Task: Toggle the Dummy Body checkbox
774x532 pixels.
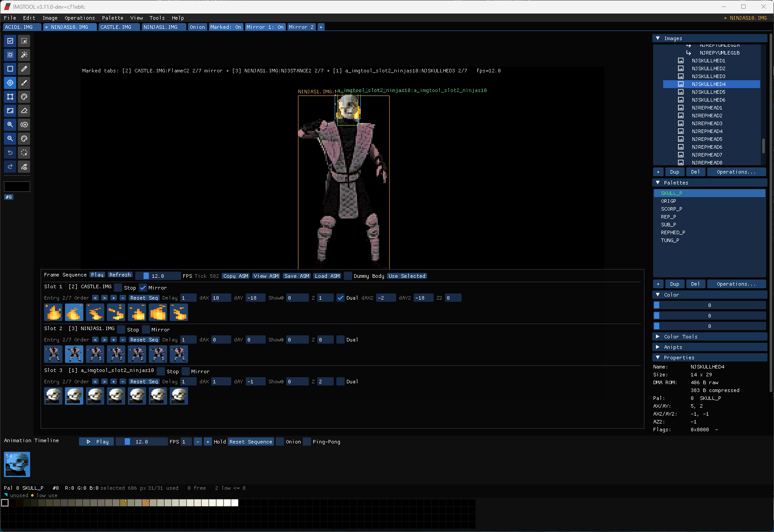Action: (348, 276)
